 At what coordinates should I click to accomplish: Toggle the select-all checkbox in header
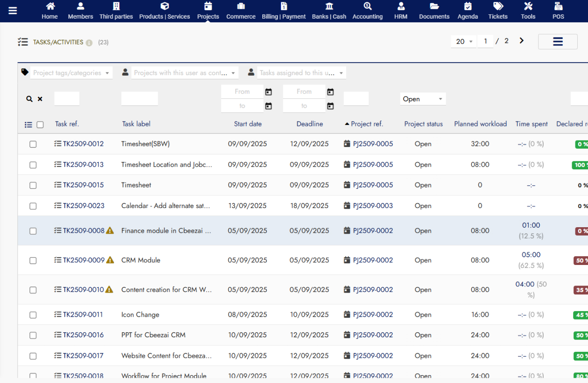point(40,125)
